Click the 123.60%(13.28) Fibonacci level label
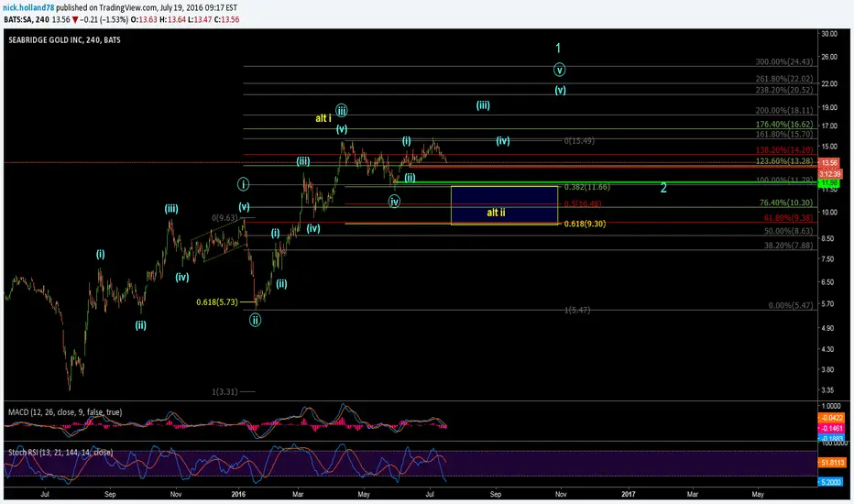The image size is (854, 504). pos(783,162)
